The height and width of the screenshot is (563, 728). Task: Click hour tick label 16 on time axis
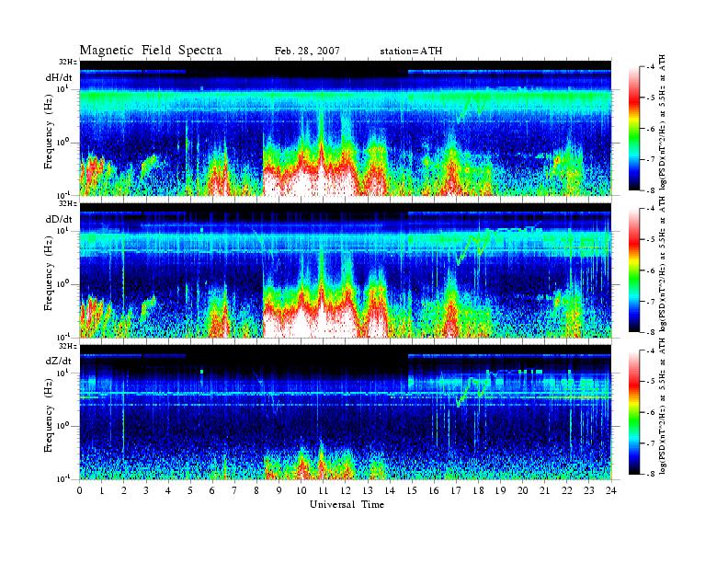tap(434, 491)
